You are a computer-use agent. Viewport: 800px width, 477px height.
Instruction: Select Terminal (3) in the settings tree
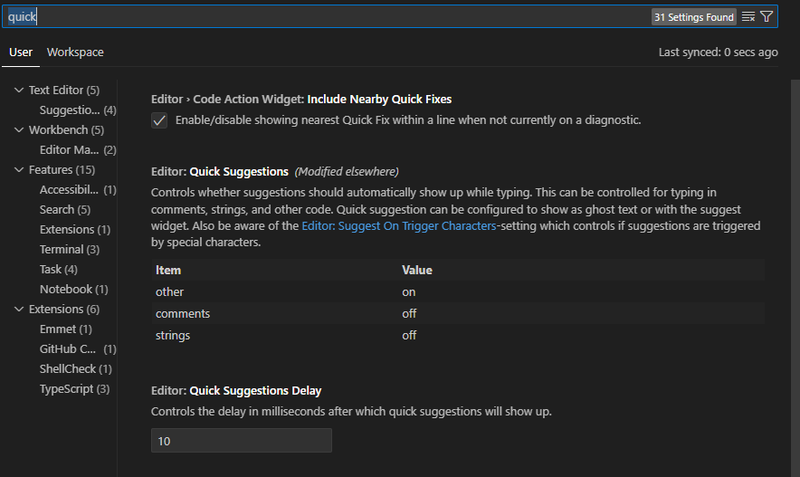click(x=69, y=249)
